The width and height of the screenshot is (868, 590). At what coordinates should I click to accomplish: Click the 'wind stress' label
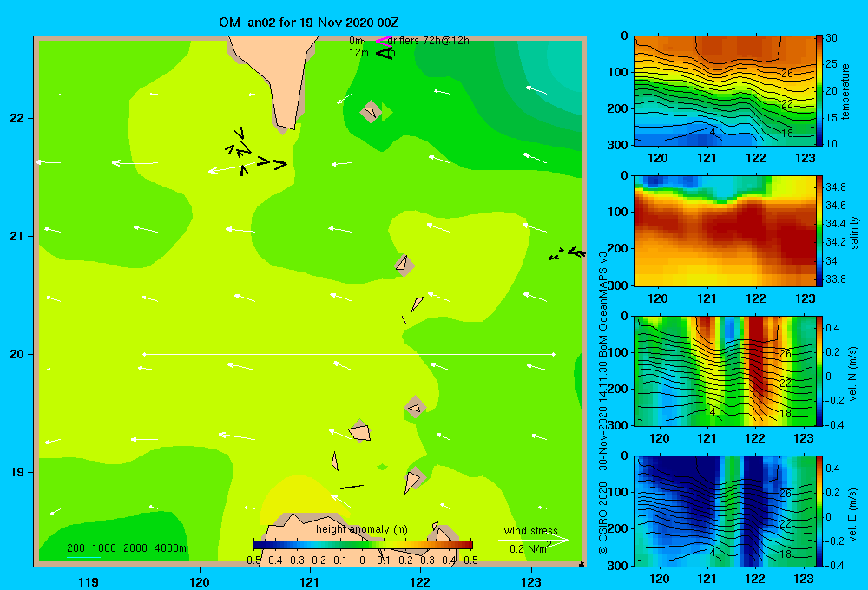pos(531,530)
